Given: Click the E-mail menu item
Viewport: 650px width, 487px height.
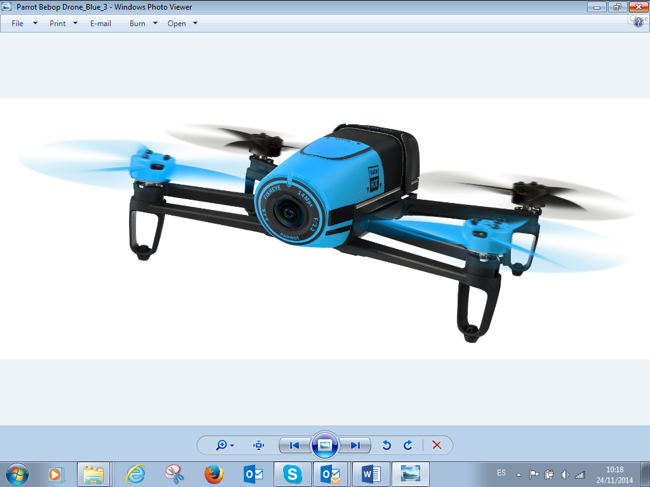Looking at the screenshot, I should point(101,24).
